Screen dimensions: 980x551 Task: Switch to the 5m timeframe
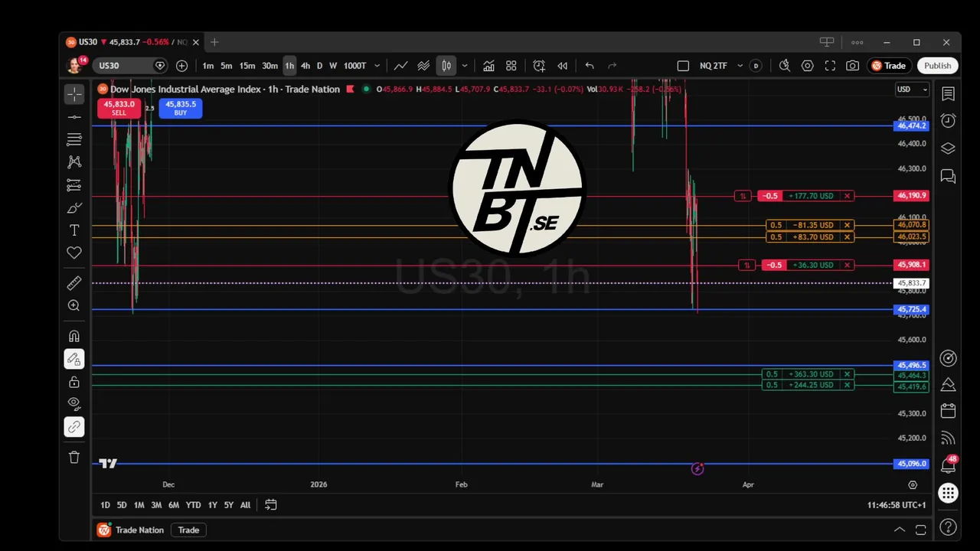tap(227, 66)
